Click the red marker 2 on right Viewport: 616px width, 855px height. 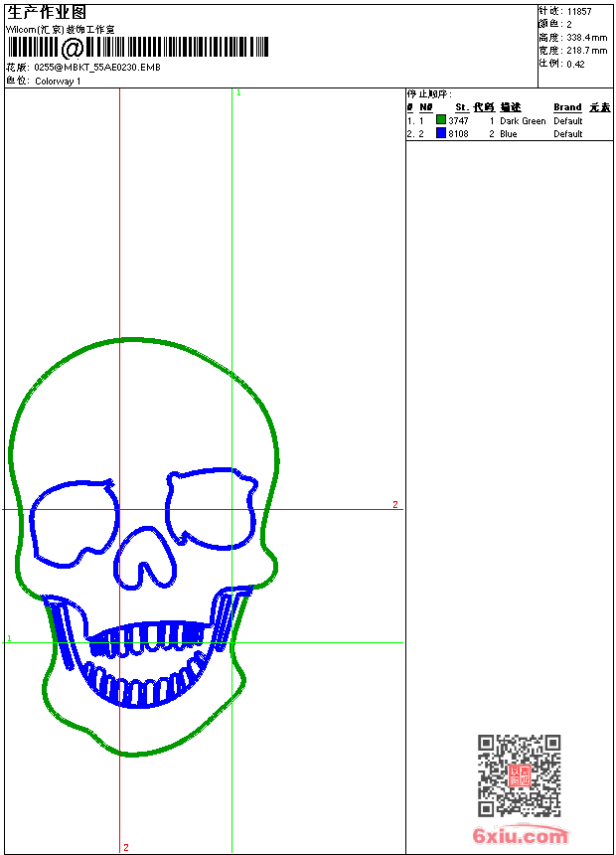coord(394,505)
